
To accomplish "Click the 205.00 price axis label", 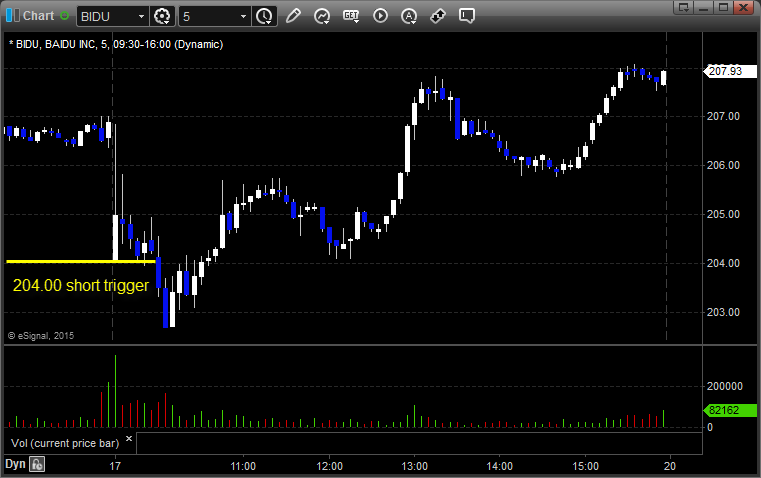I will (723, 214).
